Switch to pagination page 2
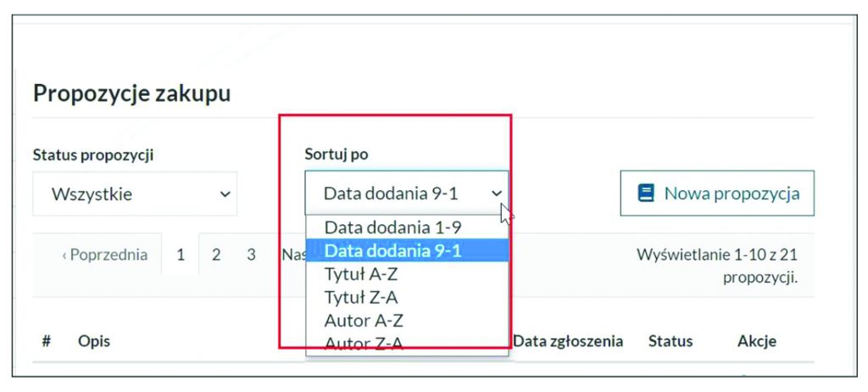 [x=216, y=255]
